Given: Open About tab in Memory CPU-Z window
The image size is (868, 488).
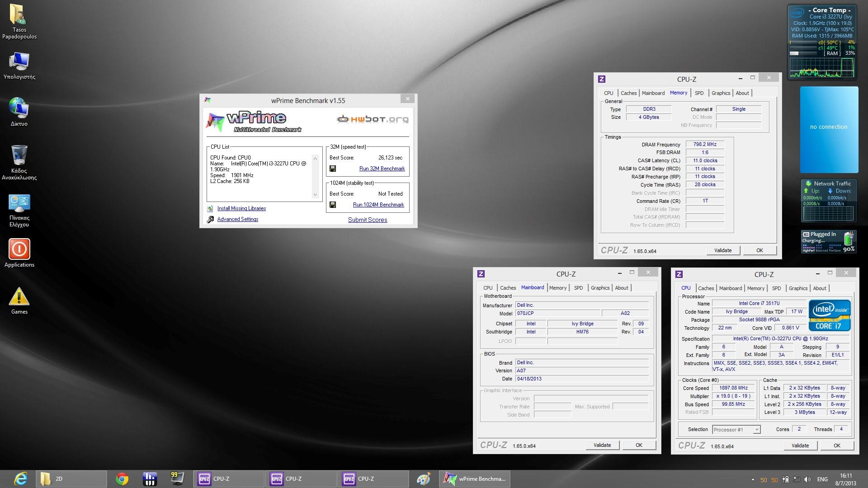Looking at the screenshot, I should pyautogui.click(x=742, y=93).
